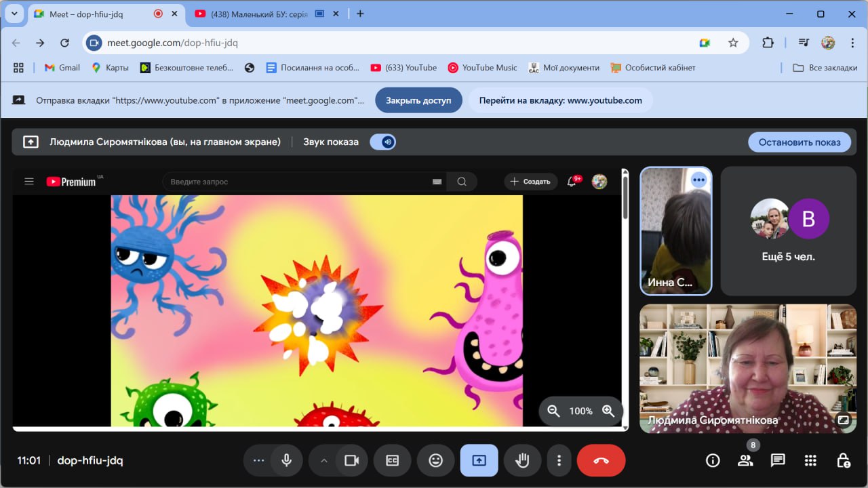
Task: Zoom in shared presentation view
Action: pos(608,411)
